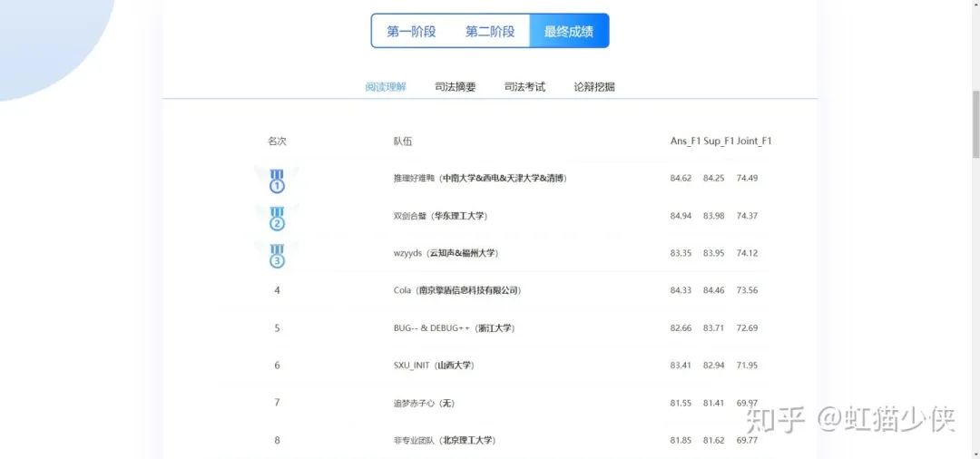The image size is (980, 459).
Task: Click Sup_F1 value 81.62
Action: 714,440
